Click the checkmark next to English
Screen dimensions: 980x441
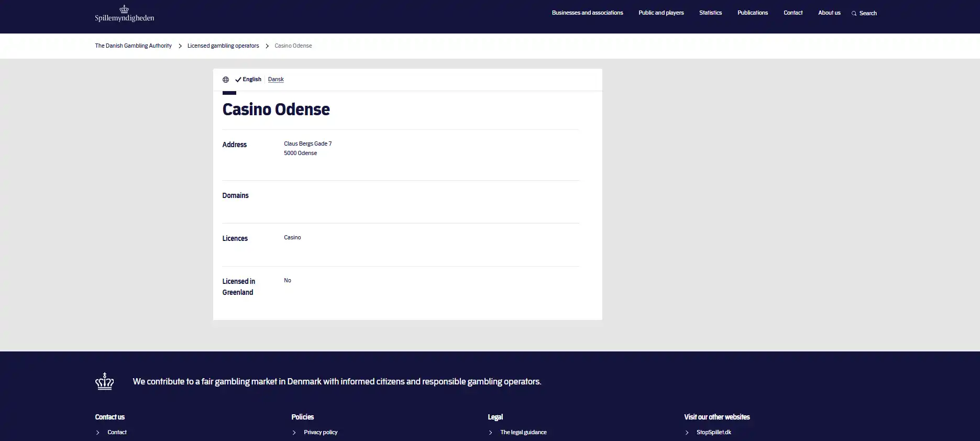coord(238,80)
